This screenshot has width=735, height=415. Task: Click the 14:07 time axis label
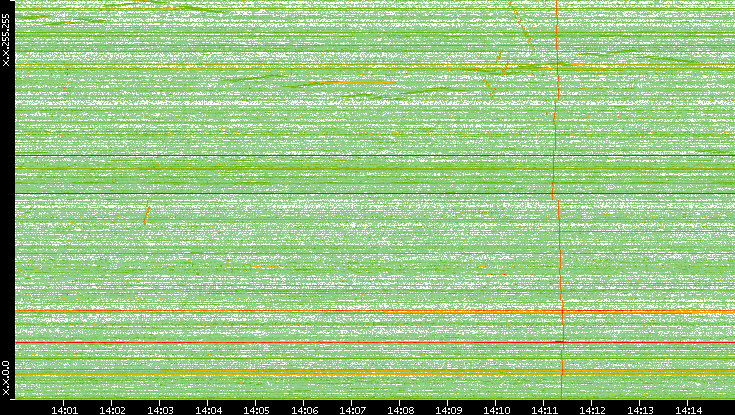click(x=352, y=410)
